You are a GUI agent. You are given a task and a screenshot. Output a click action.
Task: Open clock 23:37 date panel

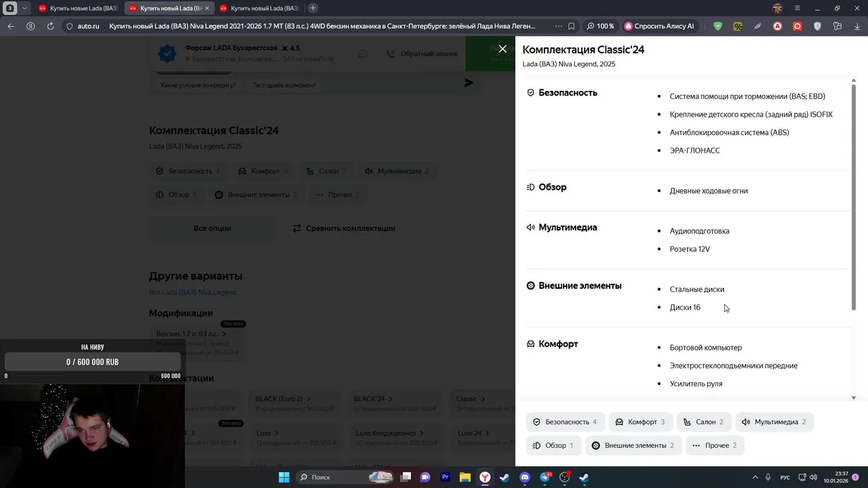[x=836, y=477]
